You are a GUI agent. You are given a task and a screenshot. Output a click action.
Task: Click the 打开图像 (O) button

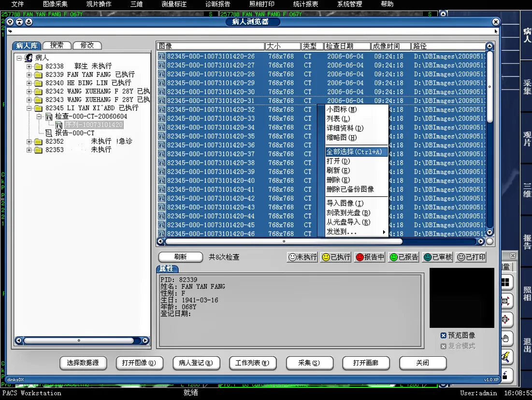(x=140, y=363)
